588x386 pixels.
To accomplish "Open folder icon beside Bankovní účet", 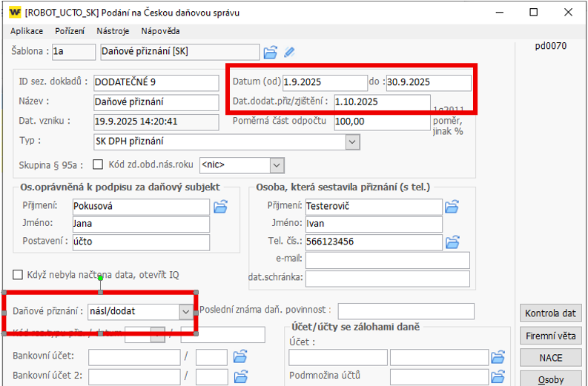I will pos(240,357).
